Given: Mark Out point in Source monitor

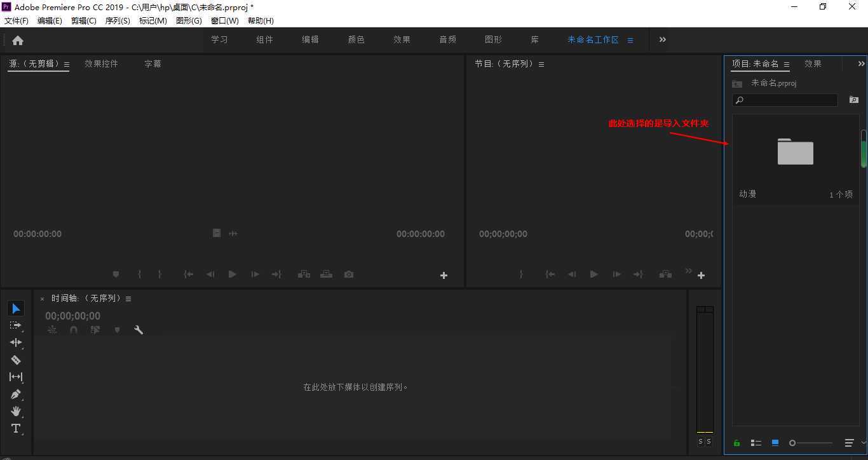Looking at the screenshot, I should click(x=159, y=274).
